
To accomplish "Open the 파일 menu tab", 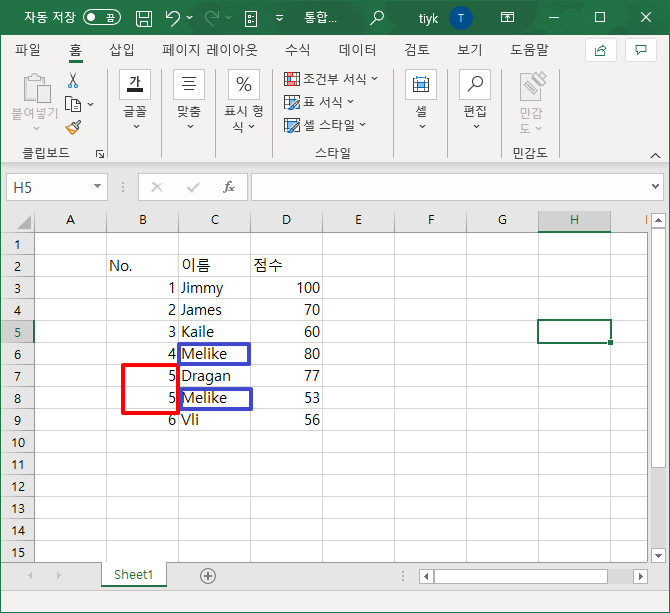I will click(x=28, y=50).
